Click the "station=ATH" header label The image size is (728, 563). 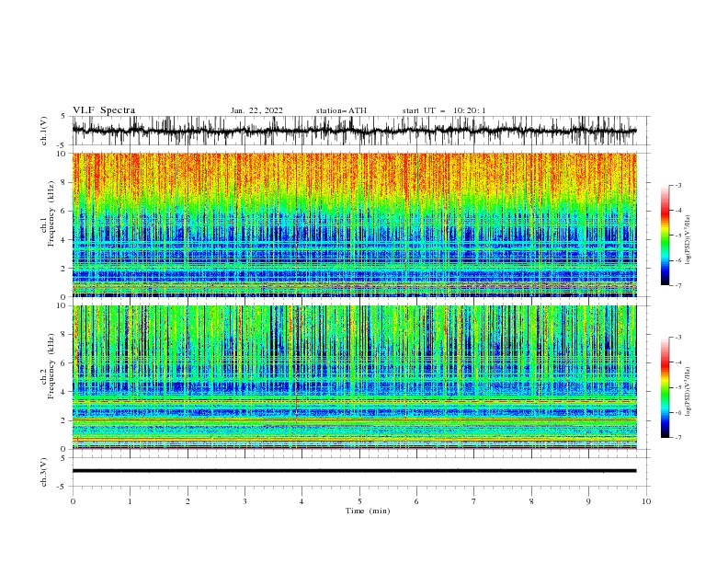click(341, 110)
